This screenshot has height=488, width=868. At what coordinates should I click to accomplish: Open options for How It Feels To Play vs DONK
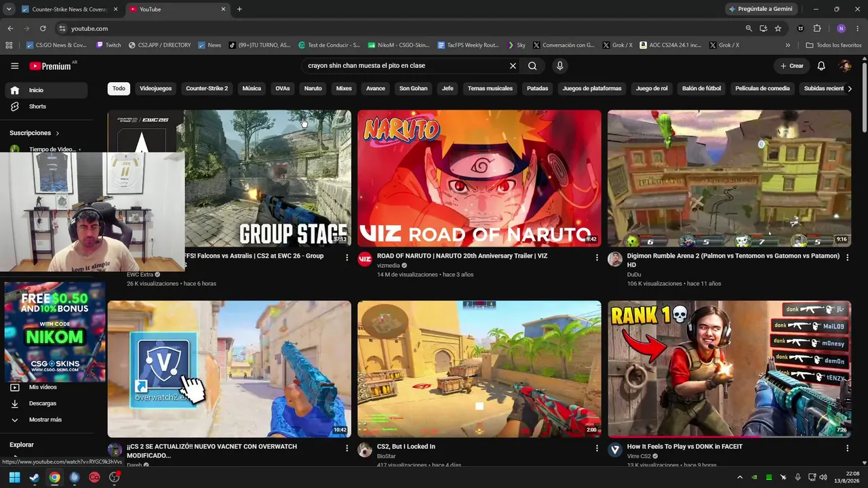[x=847, y=448]
